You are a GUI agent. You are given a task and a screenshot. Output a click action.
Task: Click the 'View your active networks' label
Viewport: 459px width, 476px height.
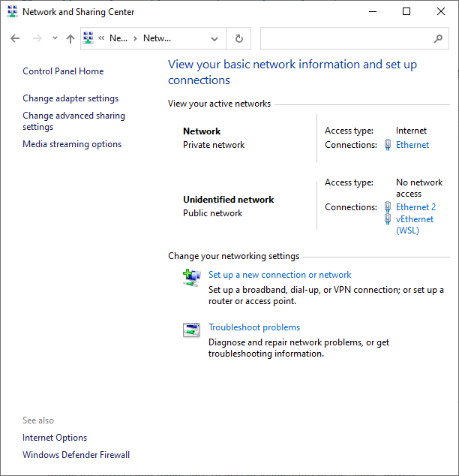[219, 104]
